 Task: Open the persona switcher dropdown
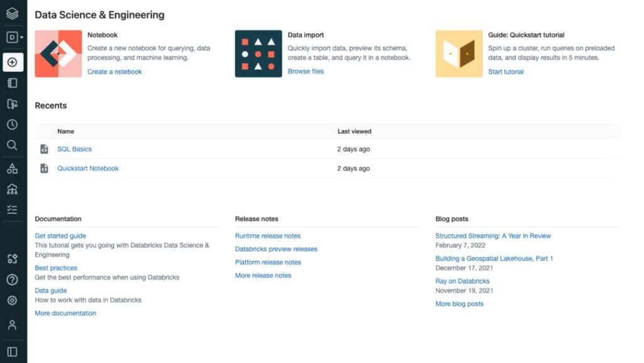coord(14,37)
